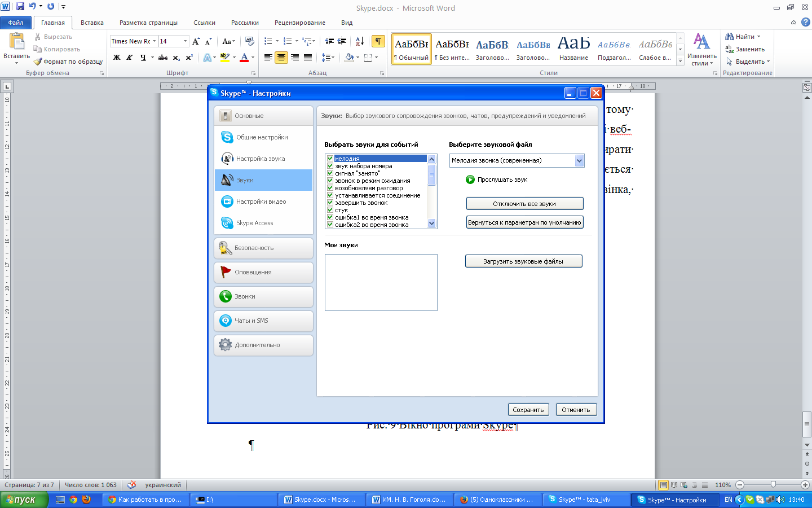
Task: Uncheck 'звонок в режим ожидания' checkbox
Action: coord(330,181)
